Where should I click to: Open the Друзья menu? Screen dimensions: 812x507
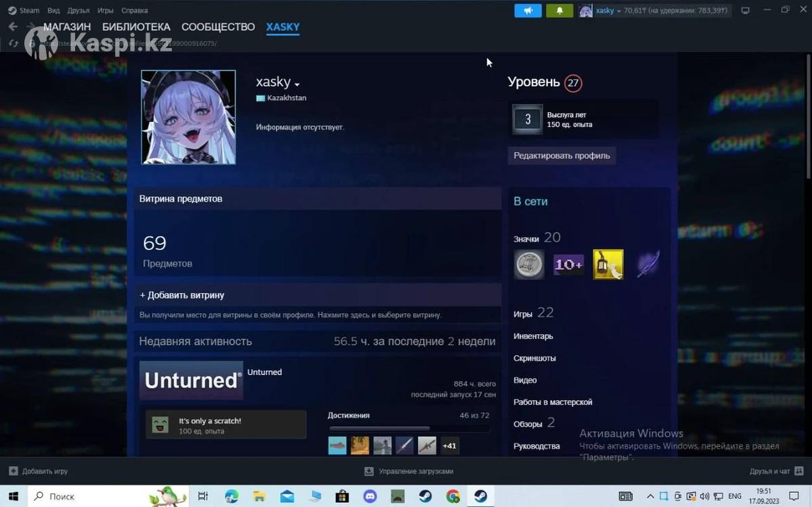point(78,10)
